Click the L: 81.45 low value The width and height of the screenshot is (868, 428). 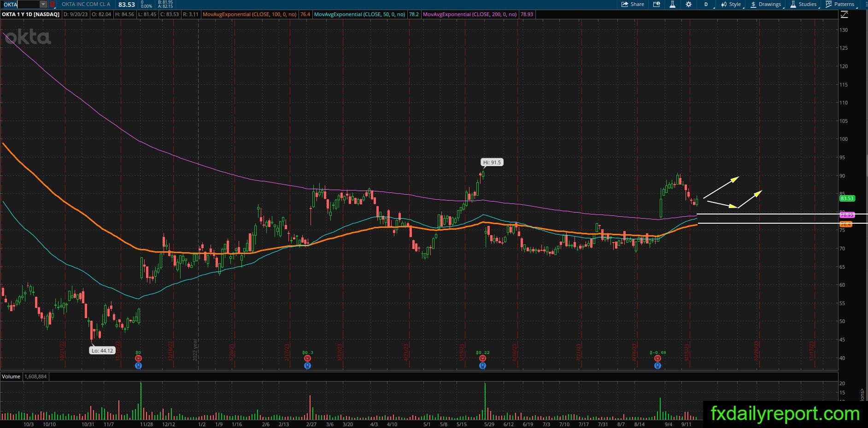click(x=147, y=14)
